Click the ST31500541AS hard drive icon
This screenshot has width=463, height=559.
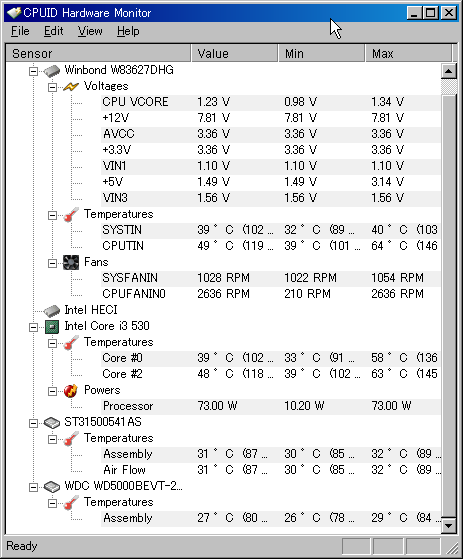(52, 423)
